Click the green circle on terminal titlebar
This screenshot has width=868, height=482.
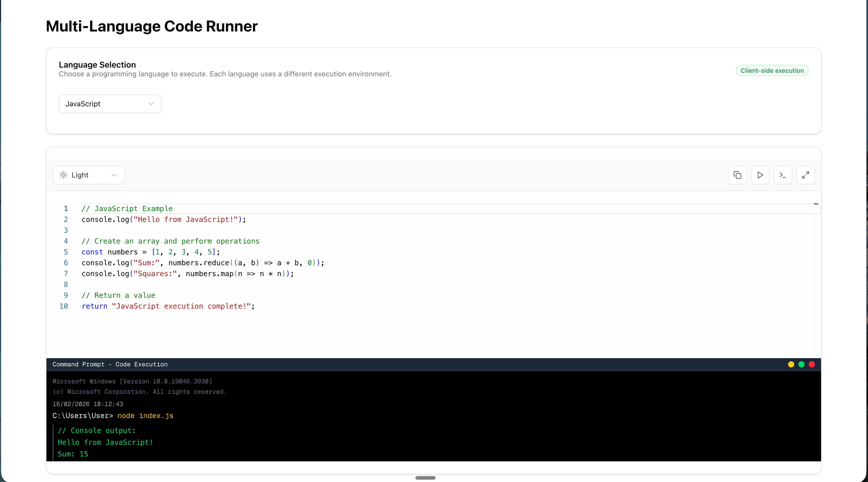point(802,364)
